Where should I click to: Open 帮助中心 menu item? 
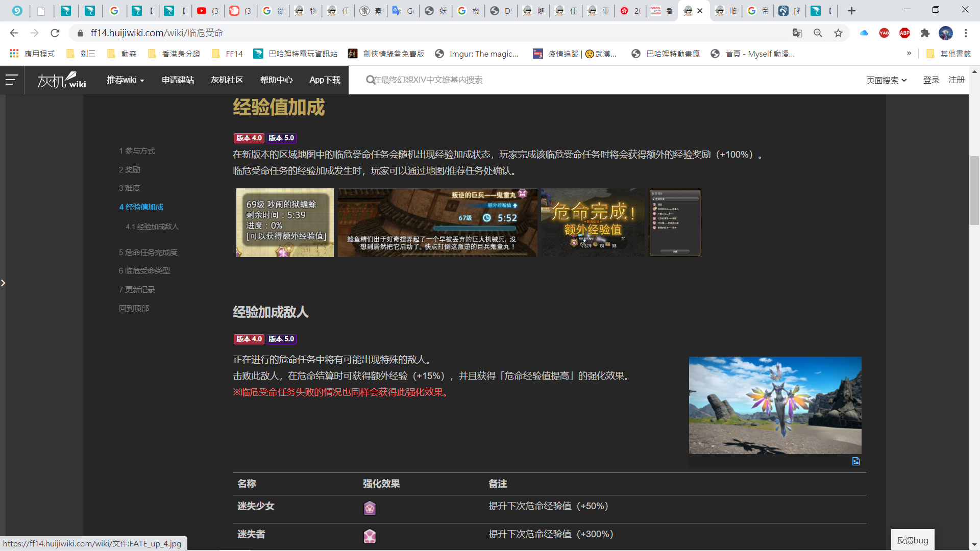[276, 80]
